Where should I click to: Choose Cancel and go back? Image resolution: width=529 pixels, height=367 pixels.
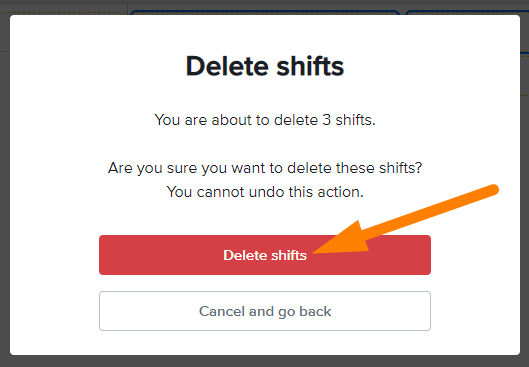264,311
